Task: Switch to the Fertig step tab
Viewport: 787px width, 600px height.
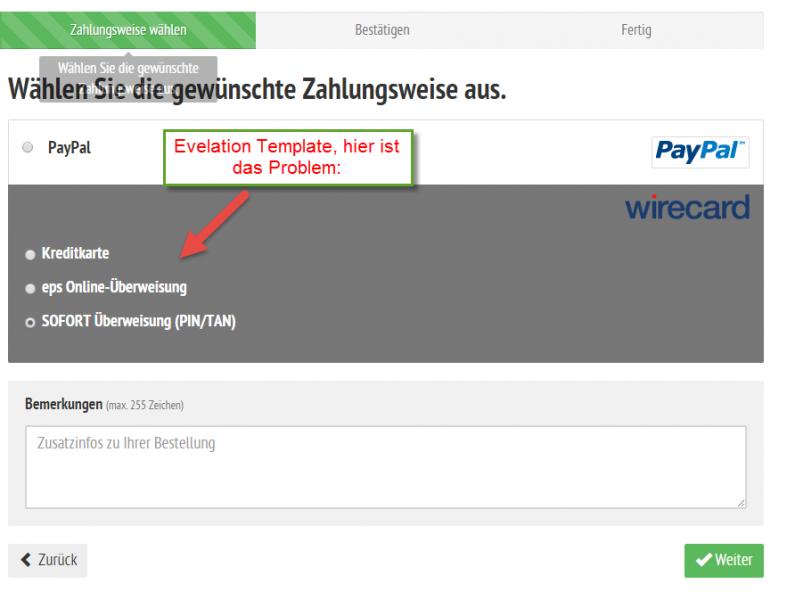Action: click(x=635, y=30)
